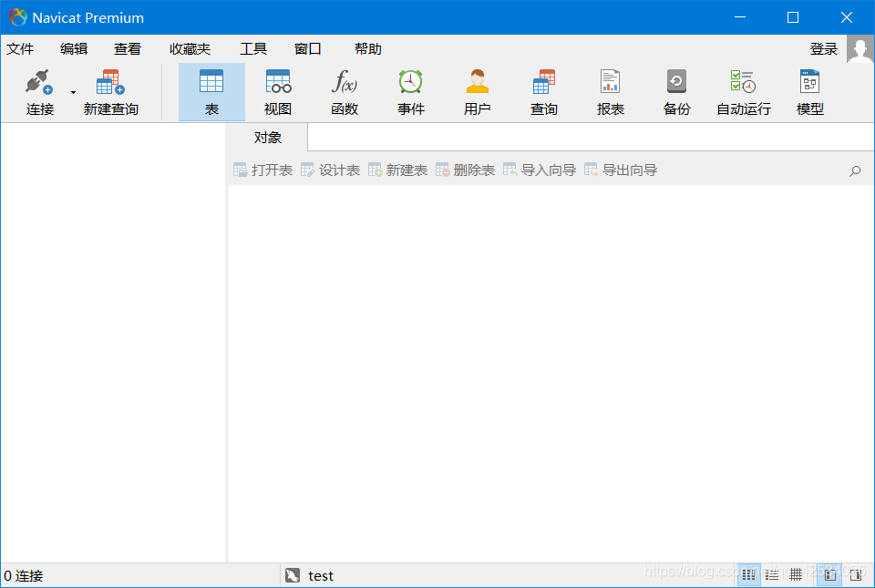Click the user avatar icon
This screenshot has width=875, height=588.
click(860, 49)
